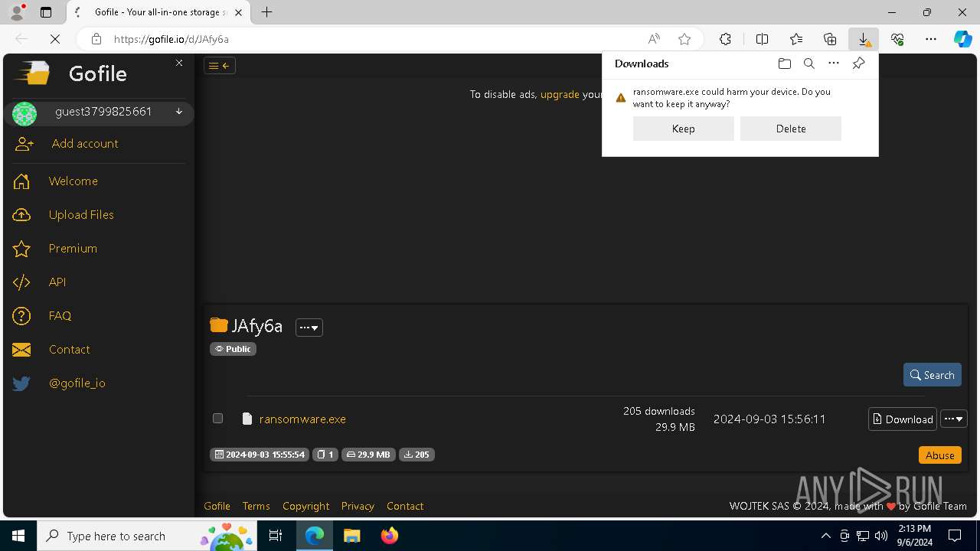This screenshot has width=980, height=551.
Task: Open Downloads more options menu
Action: [x=834, y=64]
